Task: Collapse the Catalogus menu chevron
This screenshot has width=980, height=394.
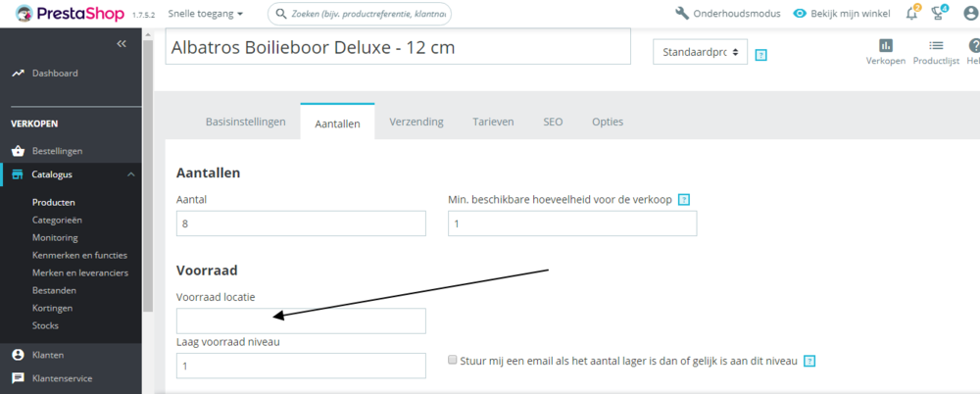Action: coord(130,174)
